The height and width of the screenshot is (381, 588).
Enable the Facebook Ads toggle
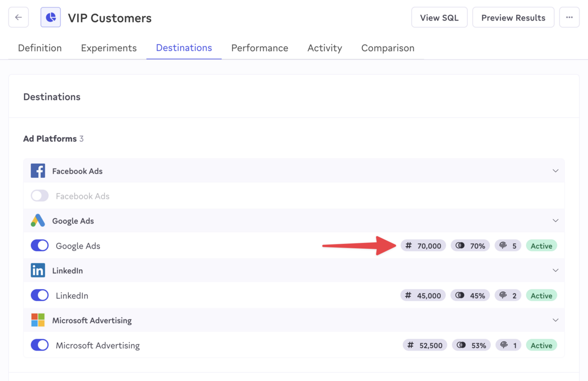(40, 196)
